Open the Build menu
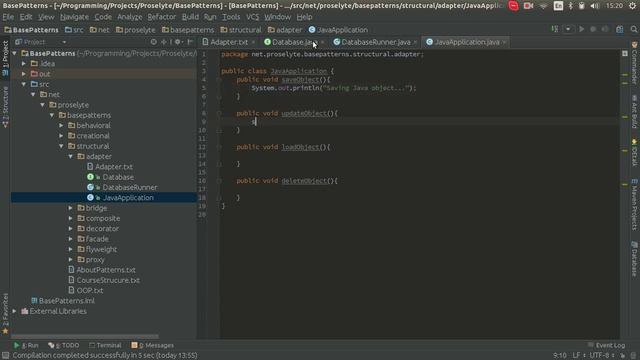This screenshot has height=360, width=640. coord(190,17)
